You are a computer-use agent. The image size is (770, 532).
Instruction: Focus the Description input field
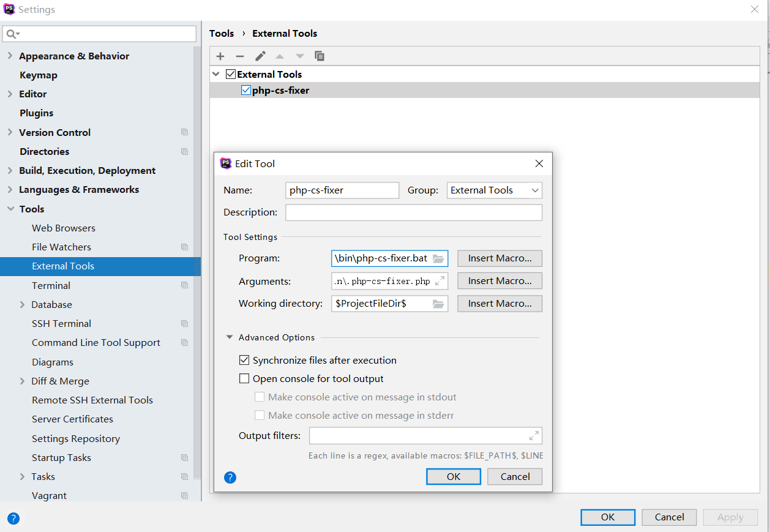pos(414,212)
